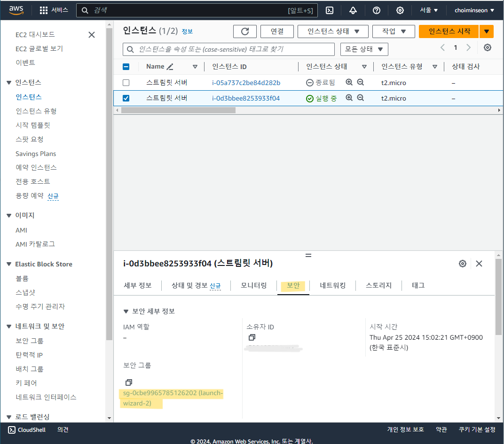Open instance i-05a737c2be84d282b link

[246, 83]
